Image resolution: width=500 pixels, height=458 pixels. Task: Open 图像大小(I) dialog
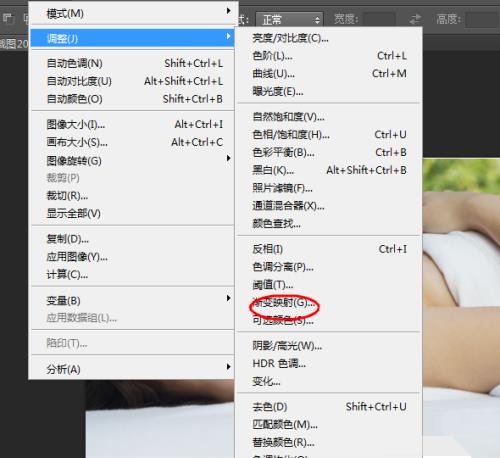(x=133, y=124)
